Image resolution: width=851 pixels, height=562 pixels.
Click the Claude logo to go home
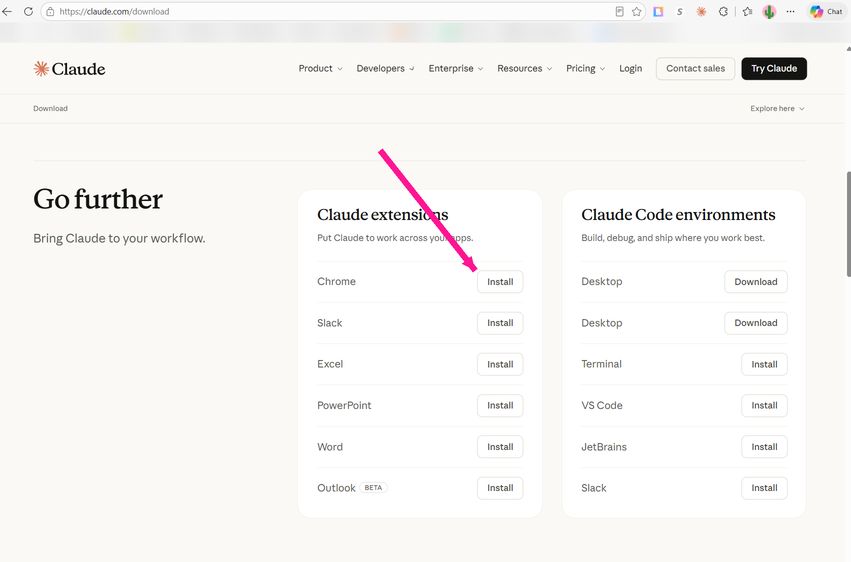[69, 69]
